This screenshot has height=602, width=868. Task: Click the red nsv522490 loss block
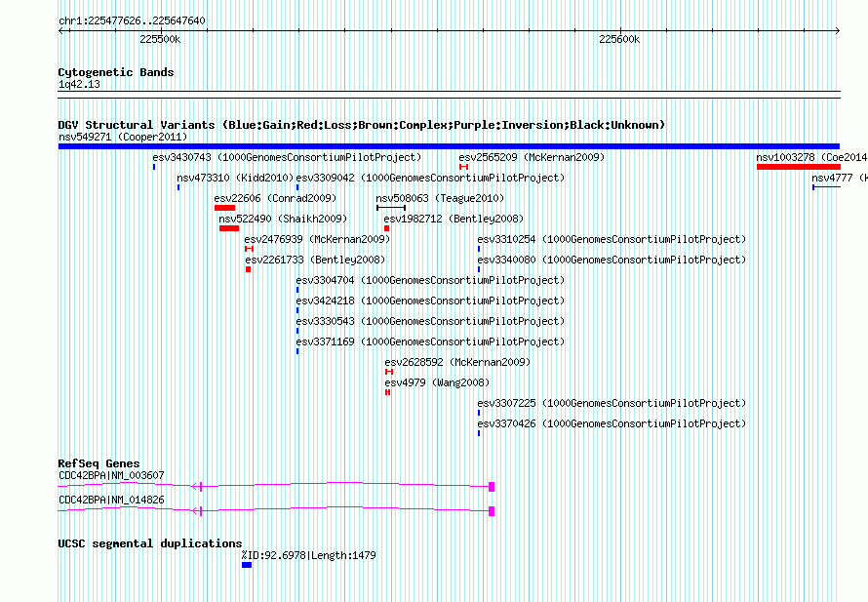(229, 228)
